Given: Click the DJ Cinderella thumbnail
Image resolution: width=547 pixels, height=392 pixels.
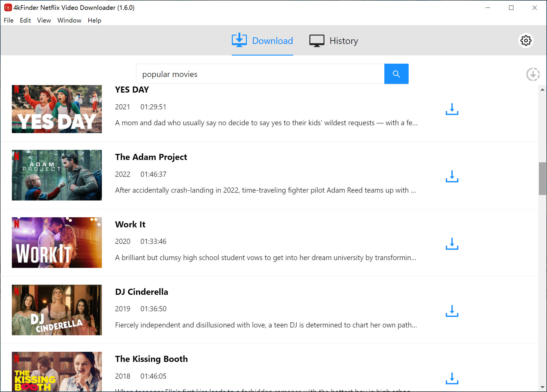Looking at the screenshot, I should 57,310.
